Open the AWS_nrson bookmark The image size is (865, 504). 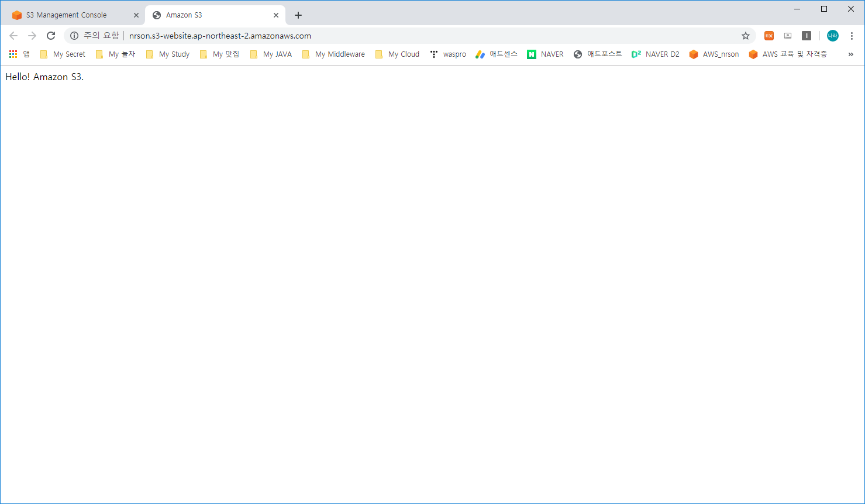[714, 54]
